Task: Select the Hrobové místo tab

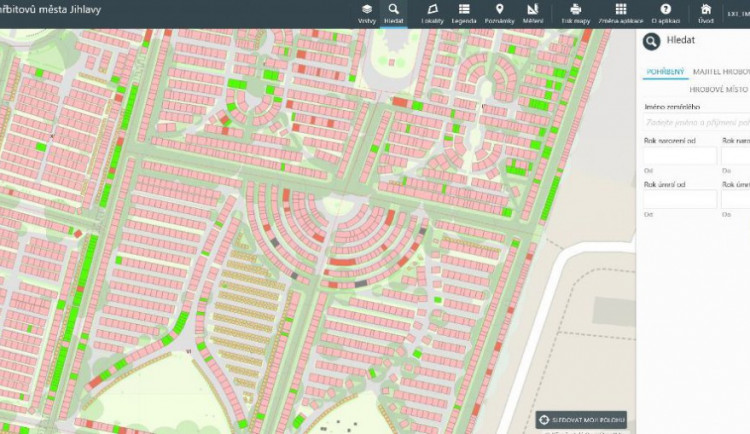Action: [718, 89]
